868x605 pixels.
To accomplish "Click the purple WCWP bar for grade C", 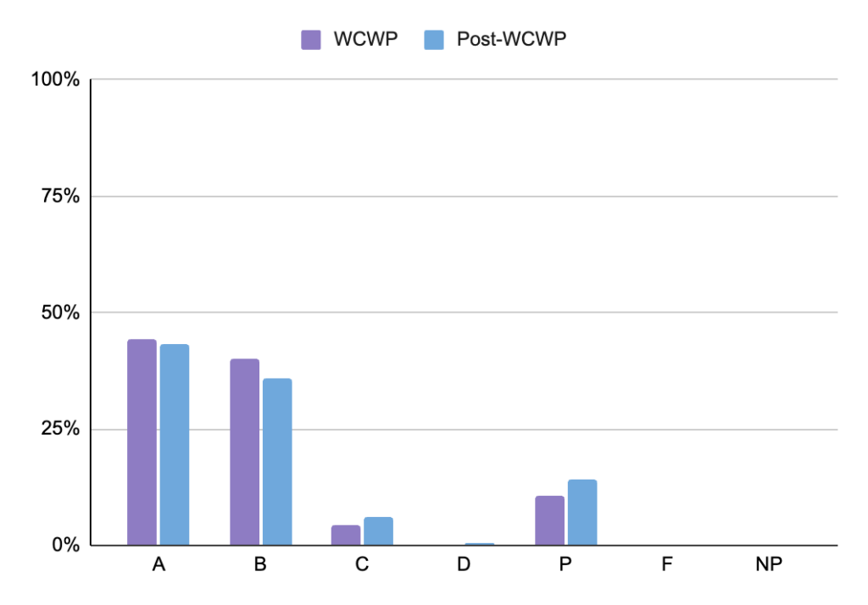I will pyautogui.click(x=346, y=536).
